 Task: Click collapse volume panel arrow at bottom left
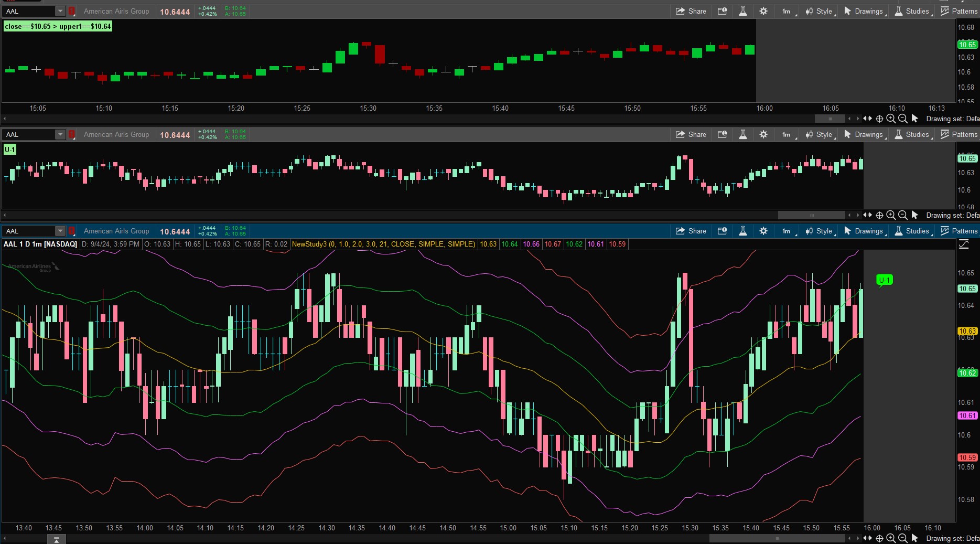click(x=57, y=539)
